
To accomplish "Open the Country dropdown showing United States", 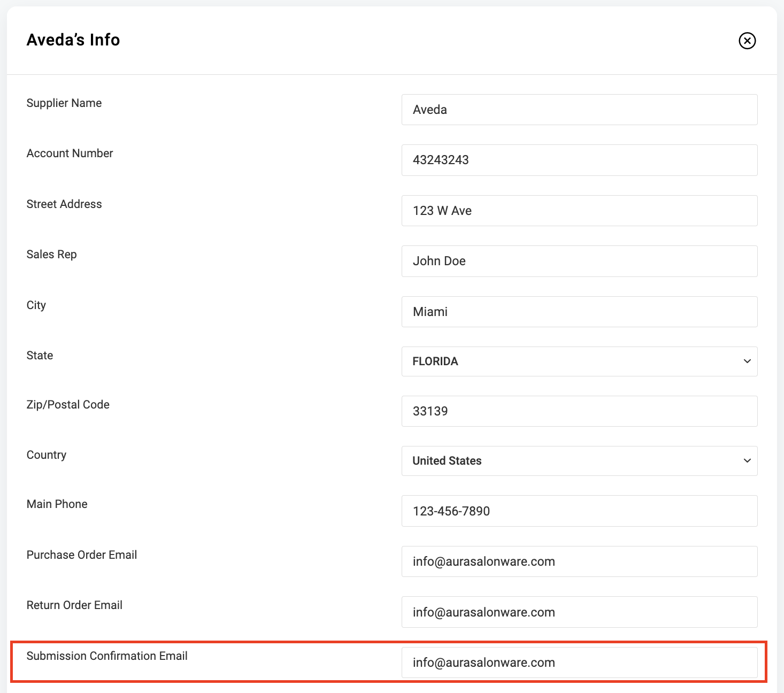I will [x=579, y=461].
